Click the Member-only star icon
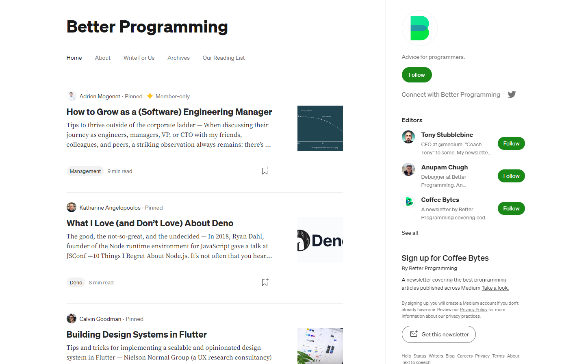Viewport: 588px width, 364px height. [x=150, y=96]
